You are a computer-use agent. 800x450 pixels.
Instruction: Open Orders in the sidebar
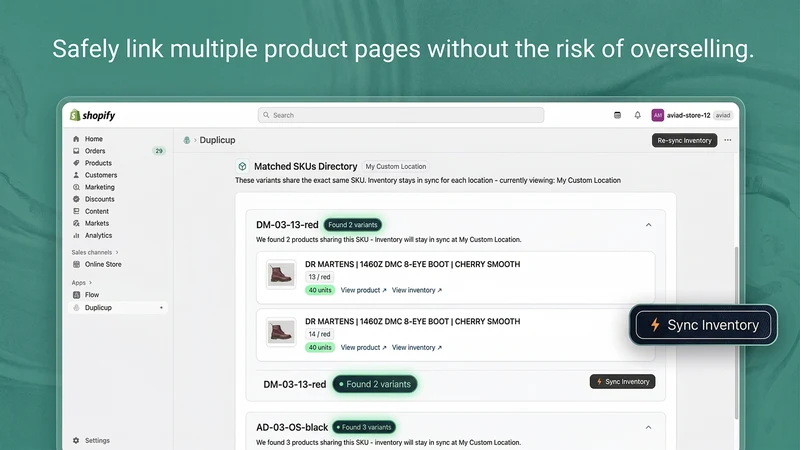(x=95, y=151)
